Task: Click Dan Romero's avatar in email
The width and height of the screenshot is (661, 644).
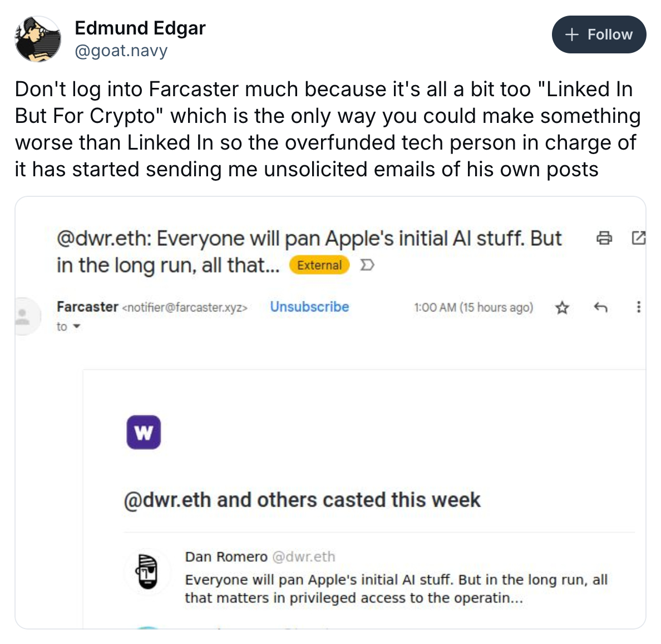Action: pyautogui.click(x=147, y=572)
